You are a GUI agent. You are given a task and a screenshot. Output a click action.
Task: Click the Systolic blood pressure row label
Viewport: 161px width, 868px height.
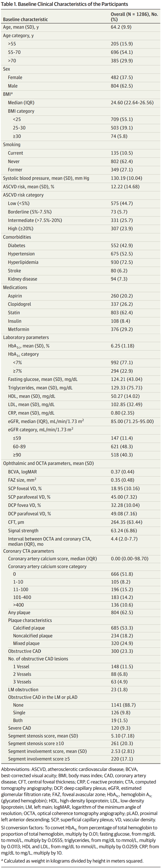pos(46,178)
